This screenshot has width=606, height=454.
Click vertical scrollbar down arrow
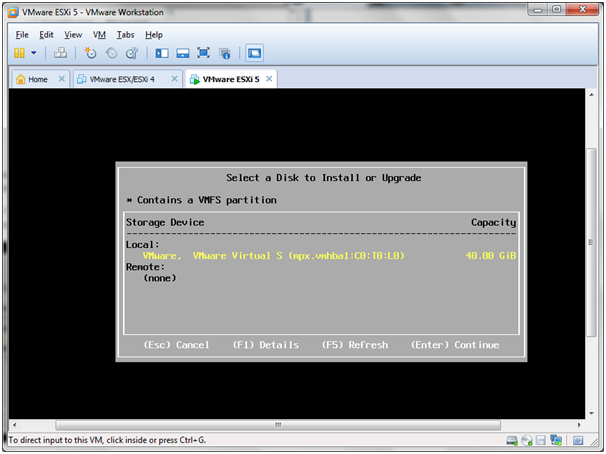[591, 413]
